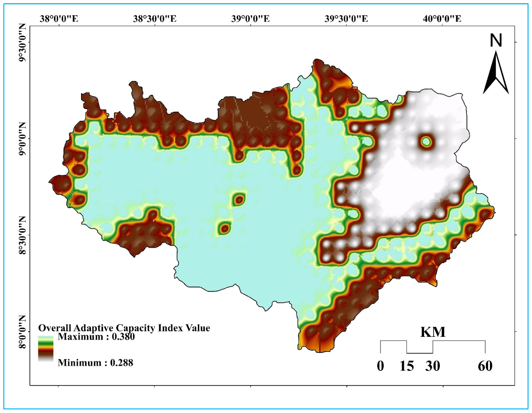
Task: Click the 40°0'0"E longitude label
Action: point(442,19)
